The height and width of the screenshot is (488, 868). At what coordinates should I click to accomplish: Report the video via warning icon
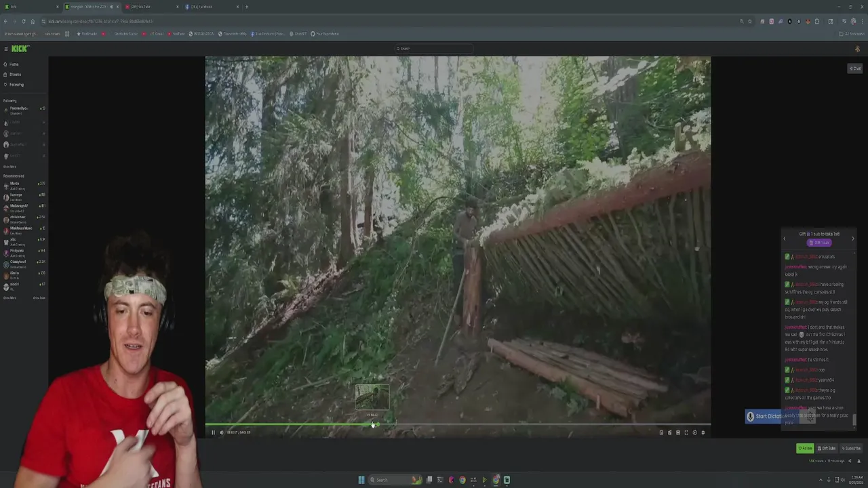[x=858, y=461]
